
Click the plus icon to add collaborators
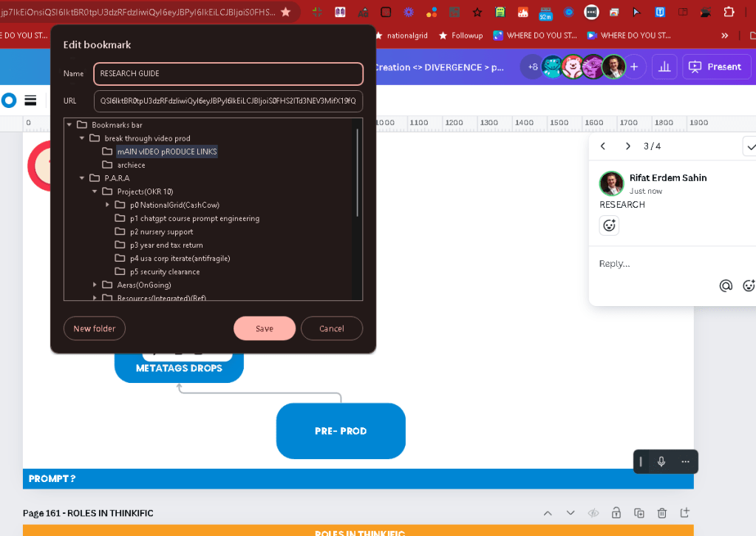point(635,67)
